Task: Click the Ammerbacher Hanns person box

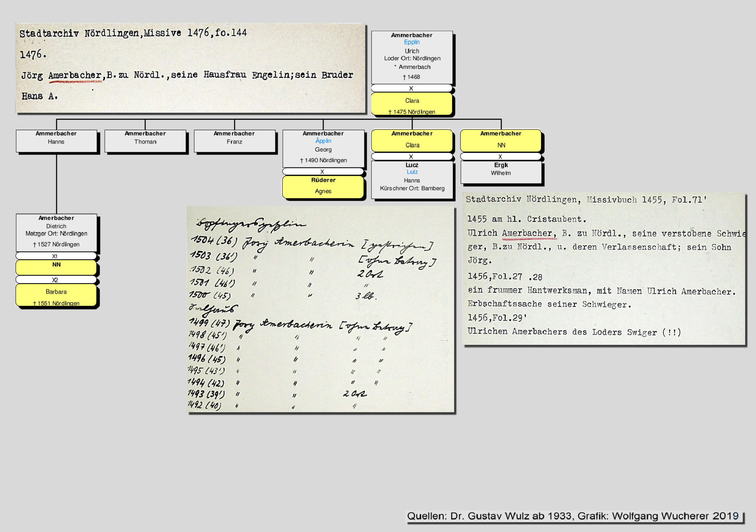Action: (56, 141)
